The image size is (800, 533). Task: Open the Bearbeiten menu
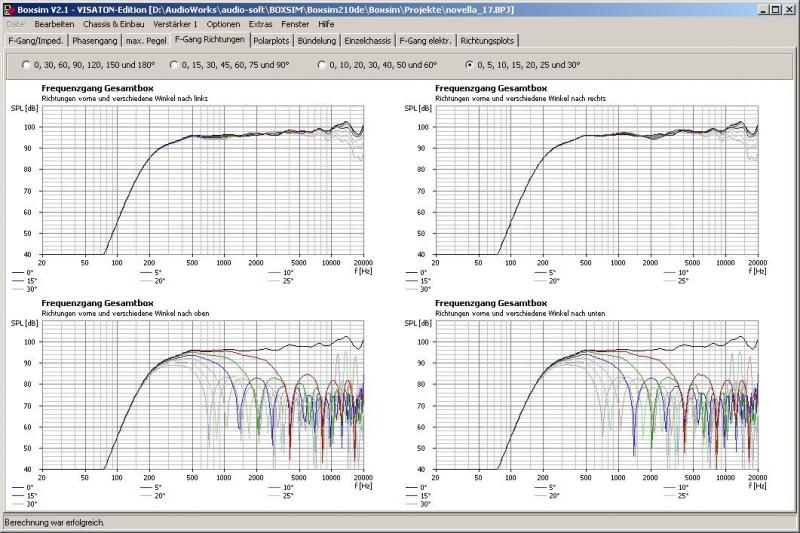click(x=54, y=23)
